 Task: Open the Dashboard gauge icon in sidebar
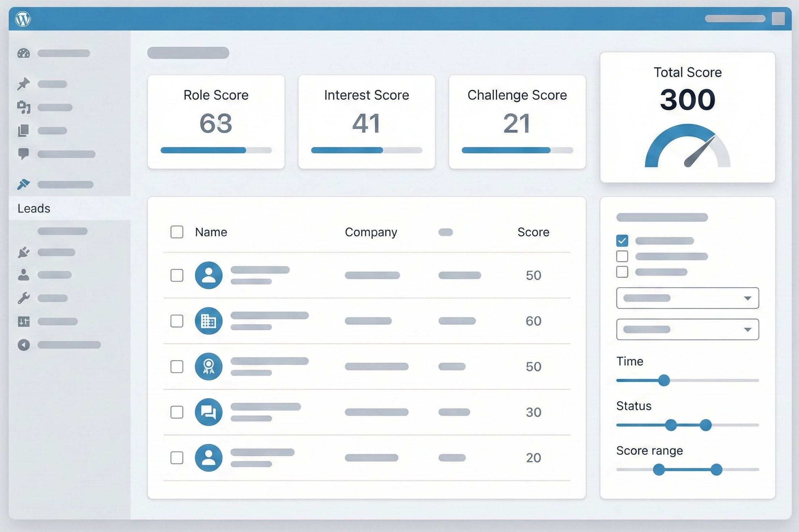pyautogui.click(x=24, y=53)
